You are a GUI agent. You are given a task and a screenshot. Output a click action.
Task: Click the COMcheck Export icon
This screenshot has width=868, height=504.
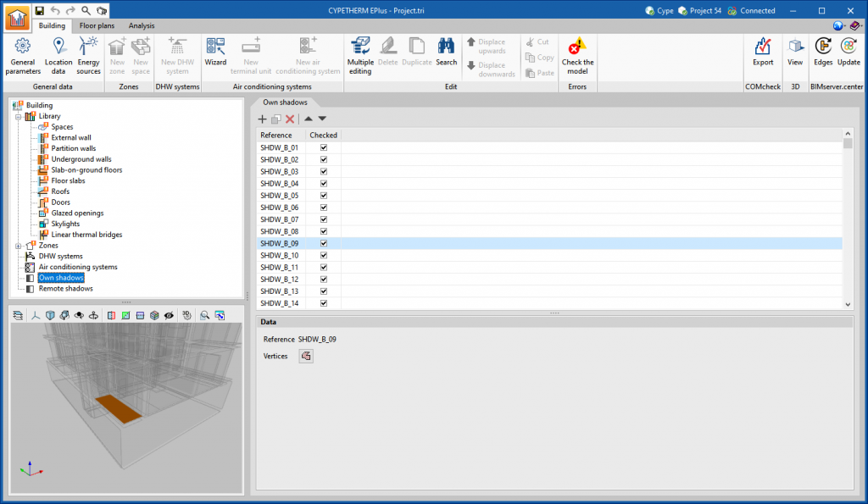tap(763, 53)
